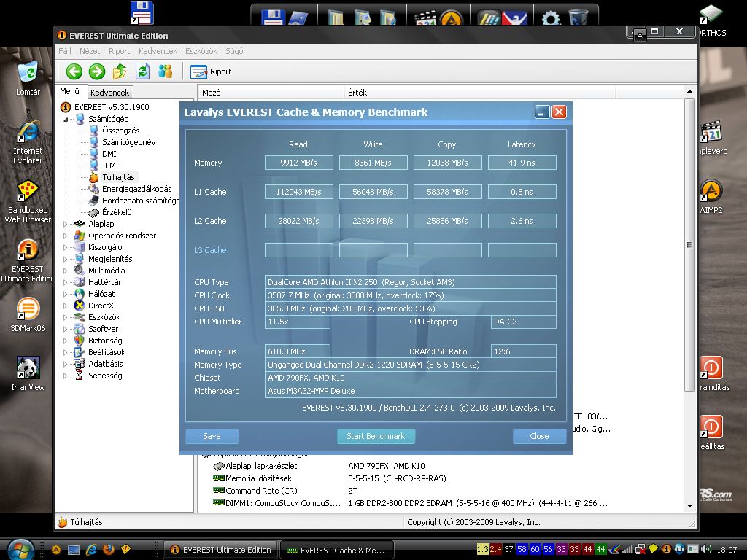Viewport: 747px width, 560px height.
Task: Select the Szoftver tree item
Action: 103,329
